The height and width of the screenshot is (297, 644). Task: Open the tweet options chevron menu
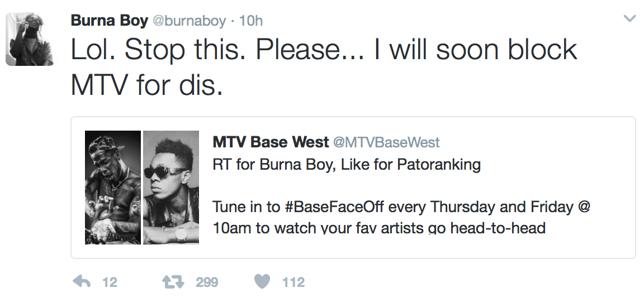point(629,19)
